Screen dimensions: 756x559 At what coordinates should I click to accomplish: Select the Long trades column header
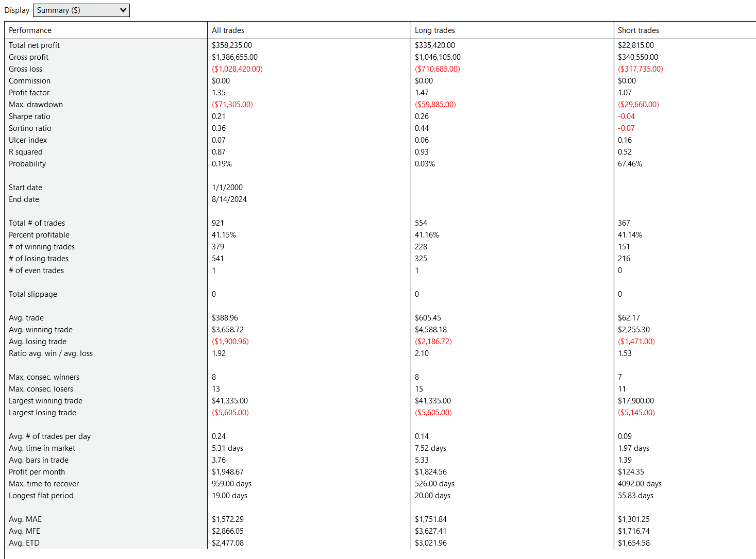pyautogui.click(x=434, y=30)
